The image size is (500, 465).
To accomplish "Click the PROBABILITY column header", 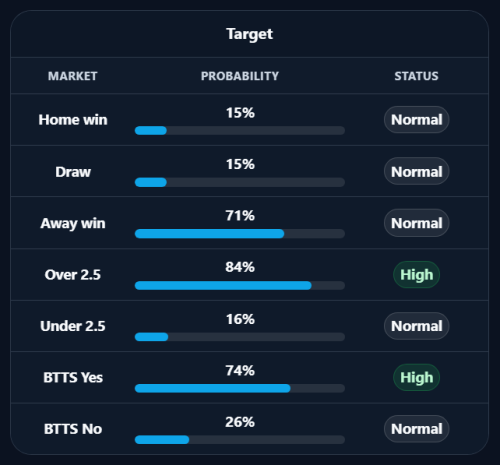I will (240, 76).
